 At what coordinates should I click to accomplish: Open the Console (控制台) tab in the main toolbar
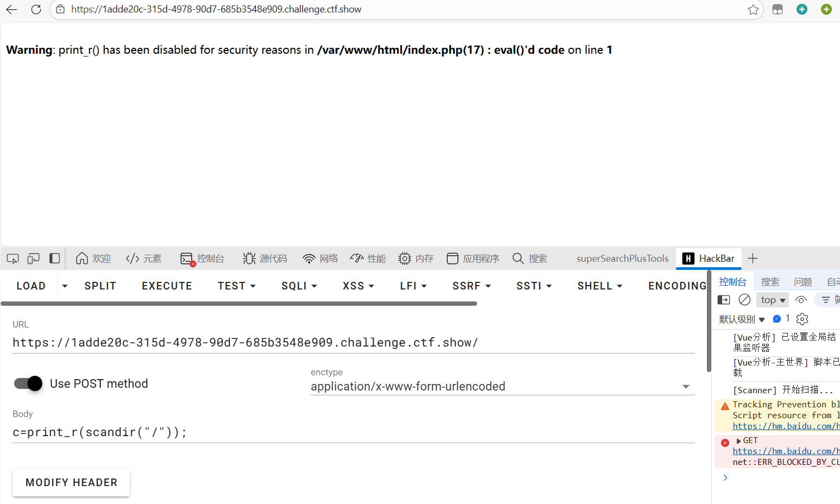(x=203, y=259)
